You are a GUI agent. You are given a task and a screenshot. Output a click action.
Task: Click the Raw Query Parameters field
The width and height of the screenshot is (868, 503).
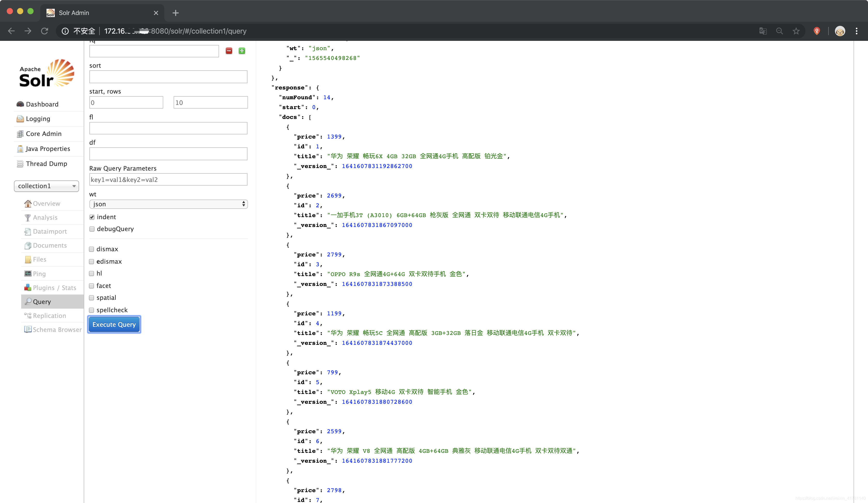click(168, 179)
